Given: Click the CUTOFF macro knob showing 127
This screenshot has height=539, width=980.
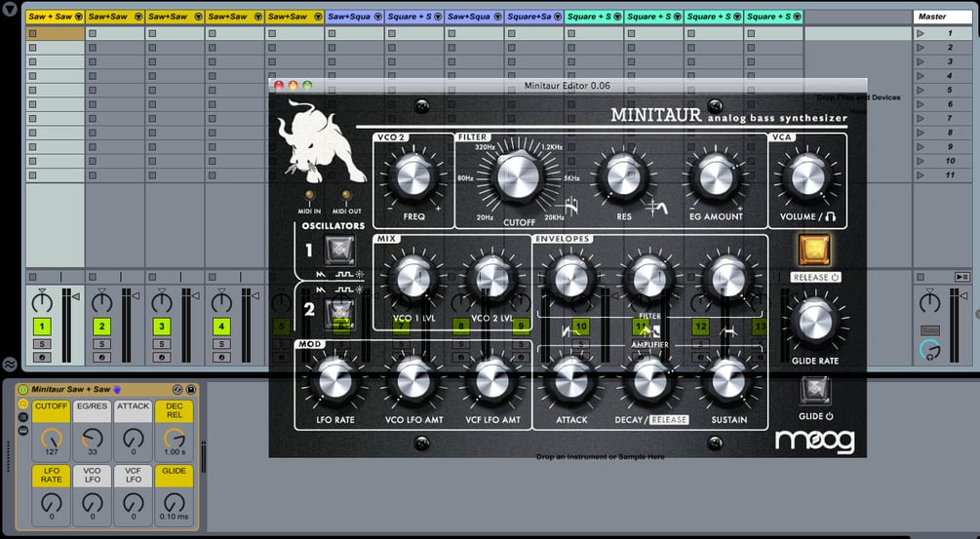Looking at the screenshot, I should pos(52,438).
